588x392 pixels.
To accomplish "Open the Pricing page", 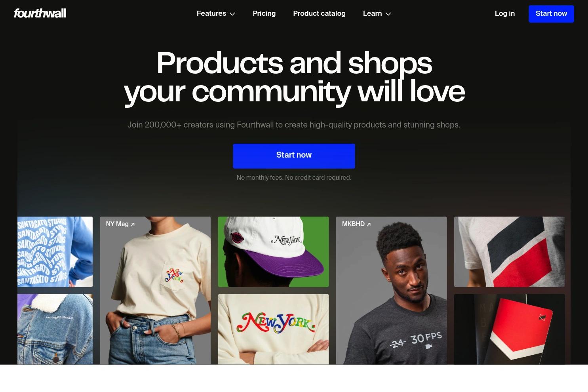I will coord(264,13).
